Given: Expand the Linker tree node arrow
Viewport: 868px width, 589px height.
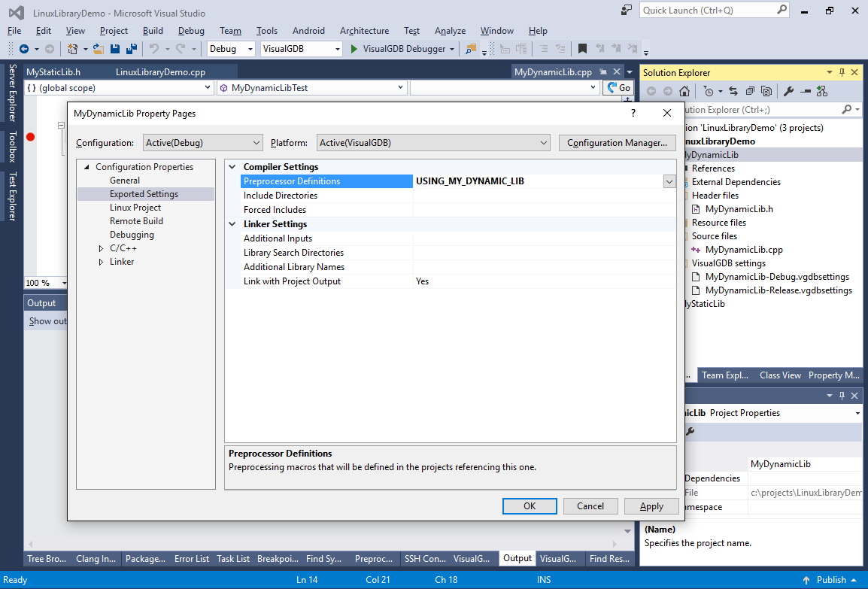Looking at the screenshot, I should click(x=101, y=262).
